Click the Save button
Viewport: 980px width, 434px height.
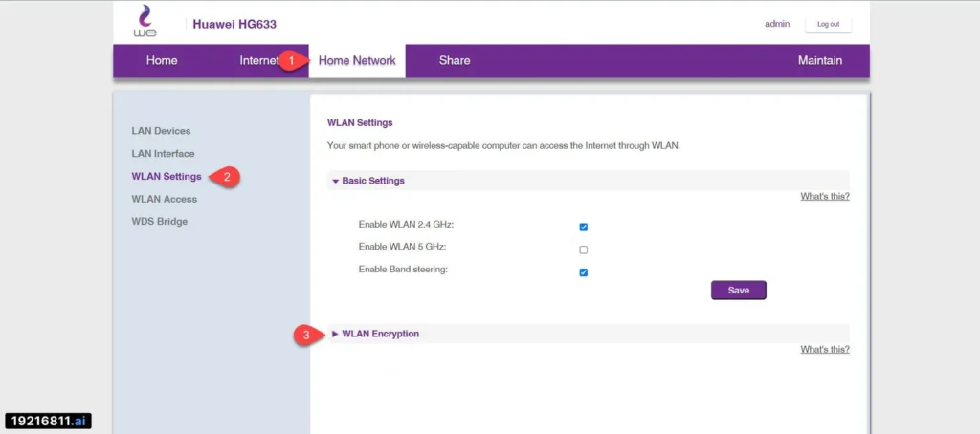739,291
